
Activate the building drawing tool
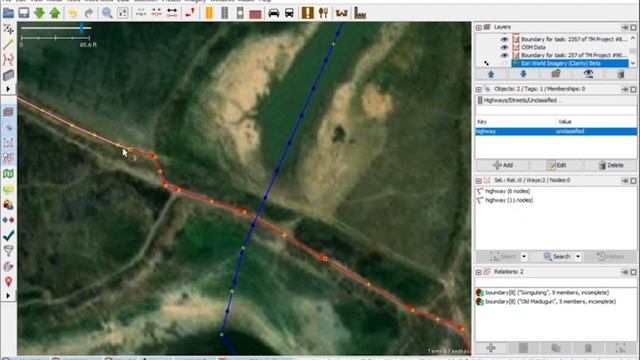point(8,75)
